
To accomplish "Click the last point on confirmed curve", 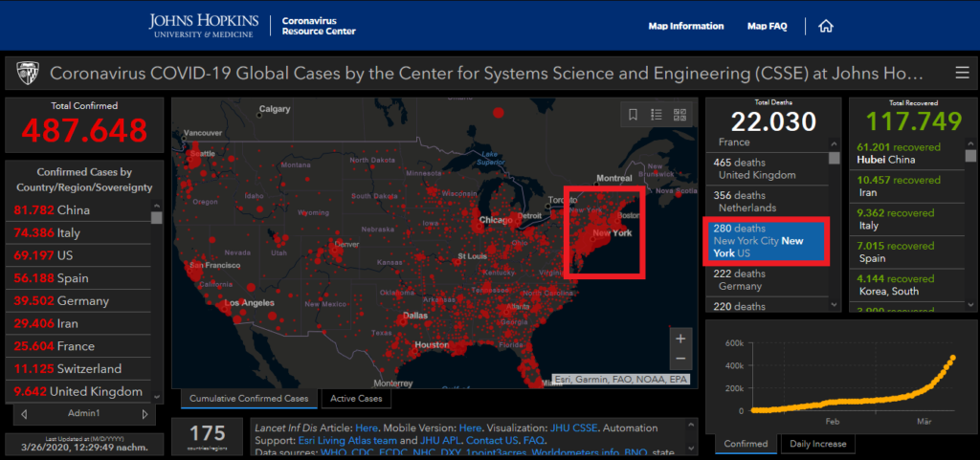I will coord(953,359).
